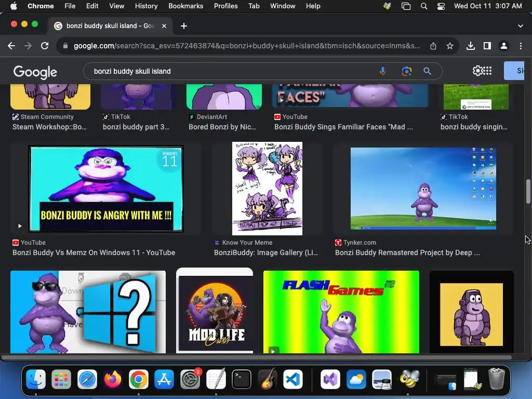Open BonziBuddy Image Gallery Know Your Meme link
This screenshot has height=399, width=532.
(x=265, y=252)
